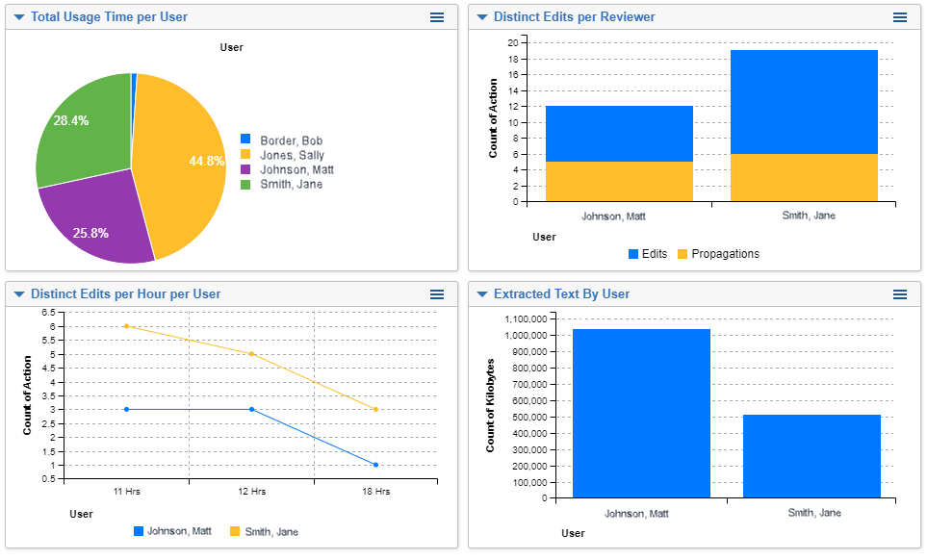
Task: Click Johnson, Matt's bar in Extracted Text chart
Action: click(641, 414)
